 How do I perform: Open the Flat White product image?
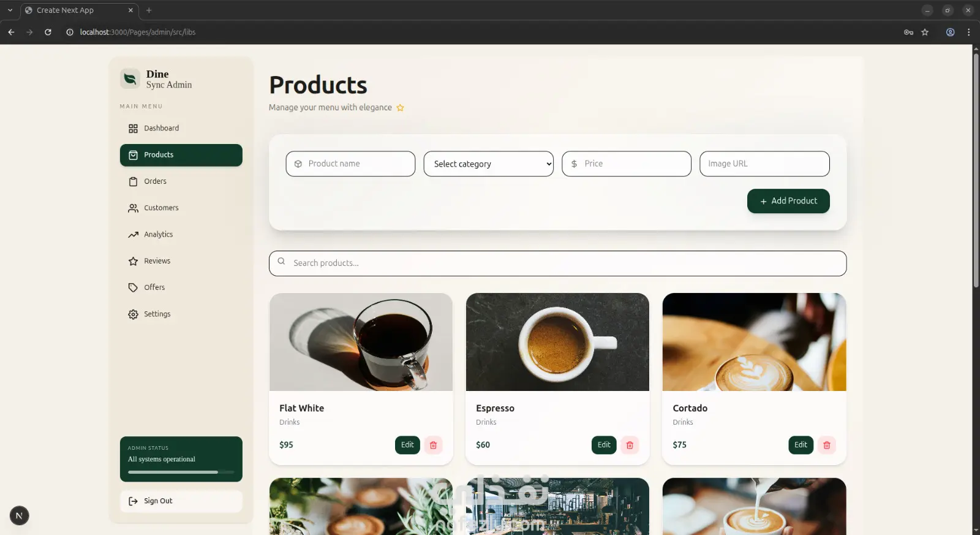coord(361,342)
